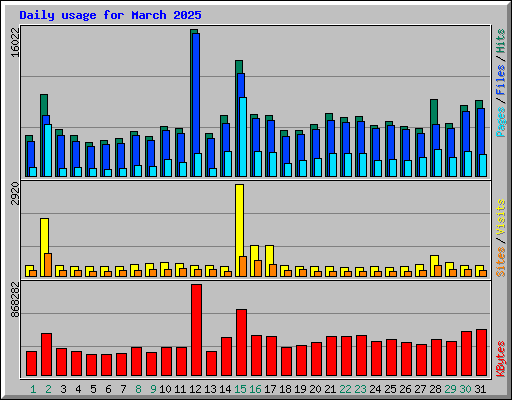
Task: Click day 16 on the x-axis
Action: click(x=255, y=389)
